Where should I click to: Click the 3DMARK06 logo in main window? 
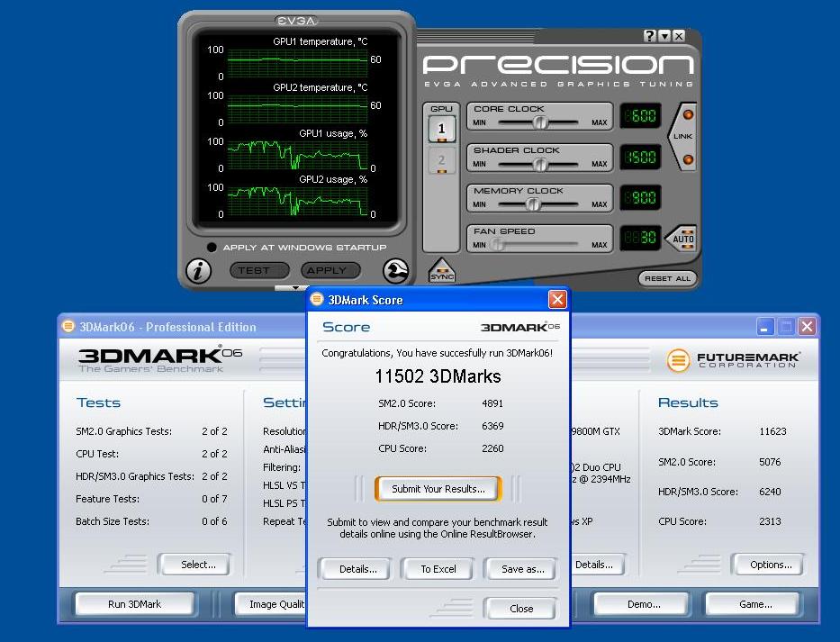[x=160, y=359]
